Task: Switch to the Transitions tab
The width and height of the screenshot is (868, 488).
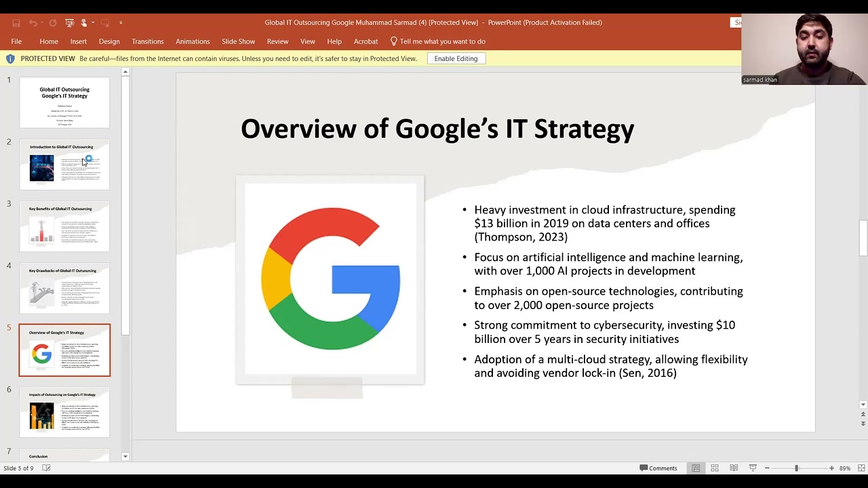Action: click(148, 41)
